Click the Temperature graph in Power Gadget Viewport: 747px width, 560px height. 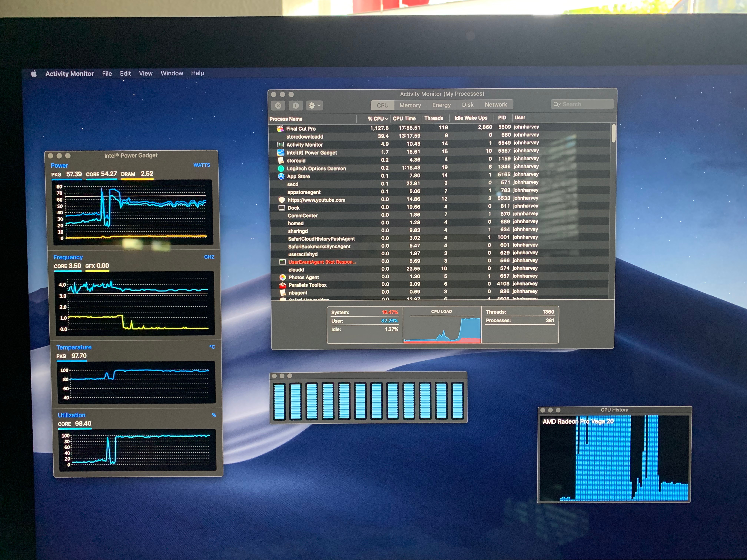point(136,382)
